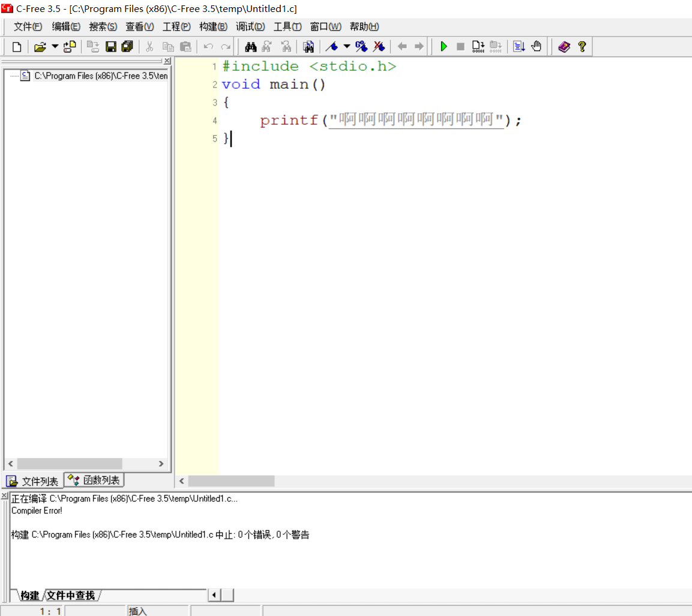Image resolution: width=692 pixels, height=616 pixels.
Task: Open the 搜索(S) menu
Action: tap(103, 27)
